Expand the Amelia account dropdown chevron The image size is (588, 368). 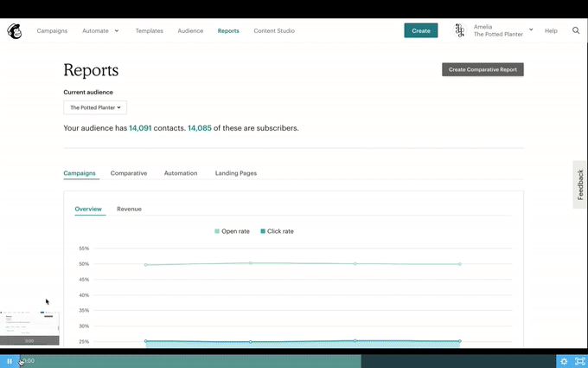pos(531,29)
